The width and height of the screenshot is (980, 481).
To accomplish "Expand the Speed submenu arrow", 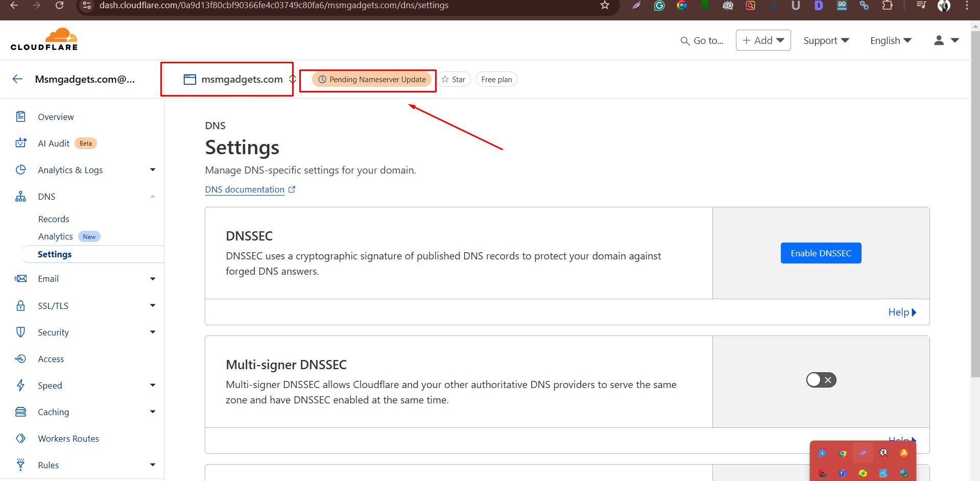I will point(152,385).
